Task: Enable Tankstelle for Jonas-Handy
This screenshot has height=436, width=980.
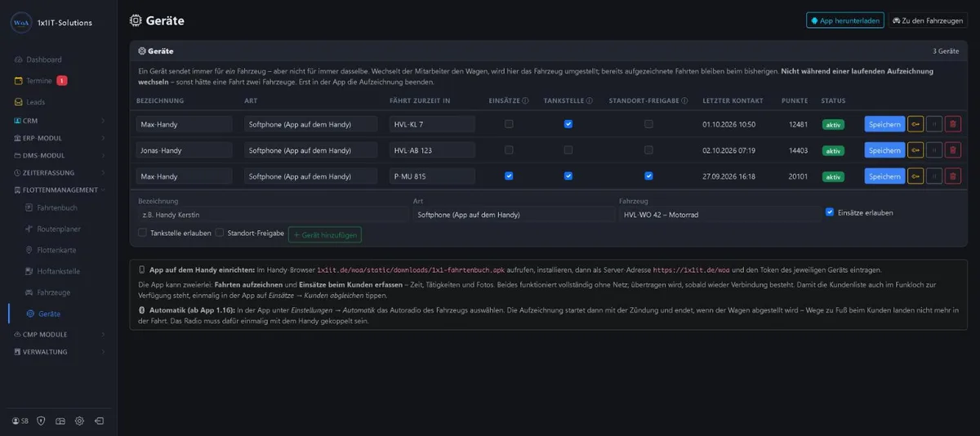Action: [568, 150]
